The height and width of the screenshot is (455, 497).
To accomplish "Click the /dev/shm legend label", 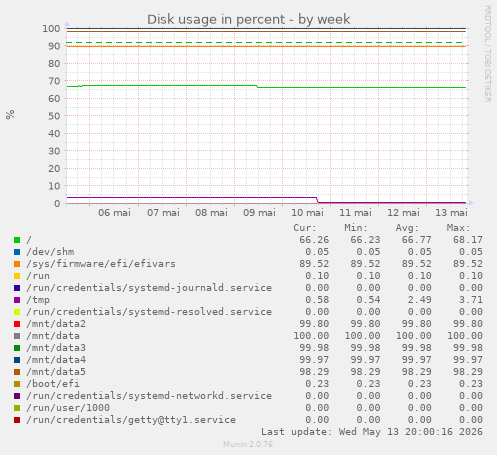I will click(x=50, y=252).
